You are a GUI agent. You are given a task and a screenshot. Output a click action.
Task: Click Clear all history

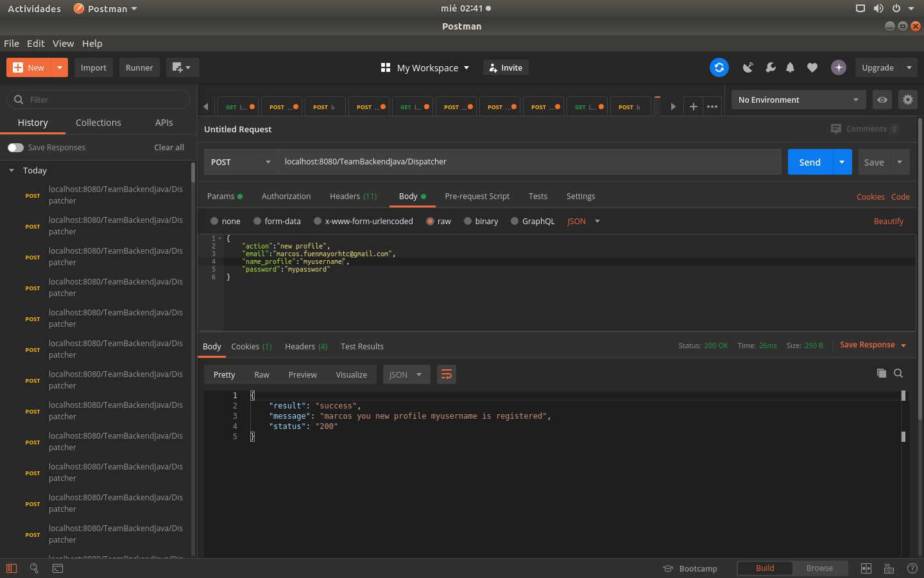pos(169,148)
